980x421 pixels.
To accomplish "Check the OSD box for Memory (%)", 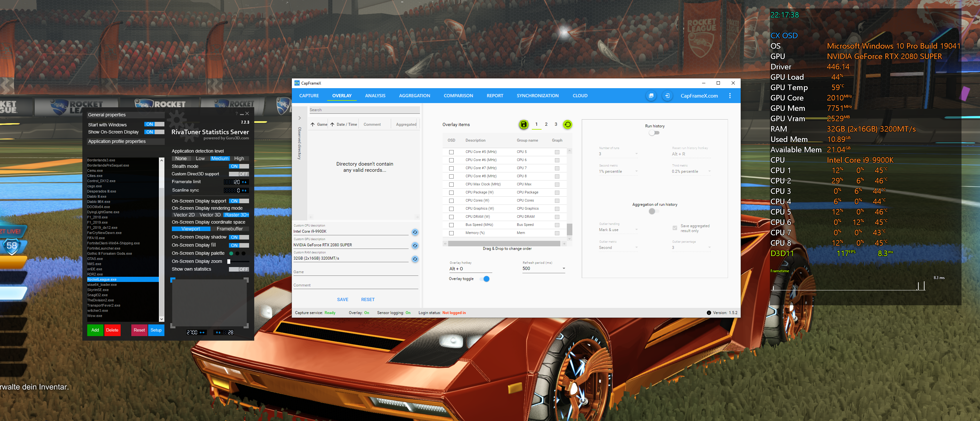I will click(x=452, y=233).
